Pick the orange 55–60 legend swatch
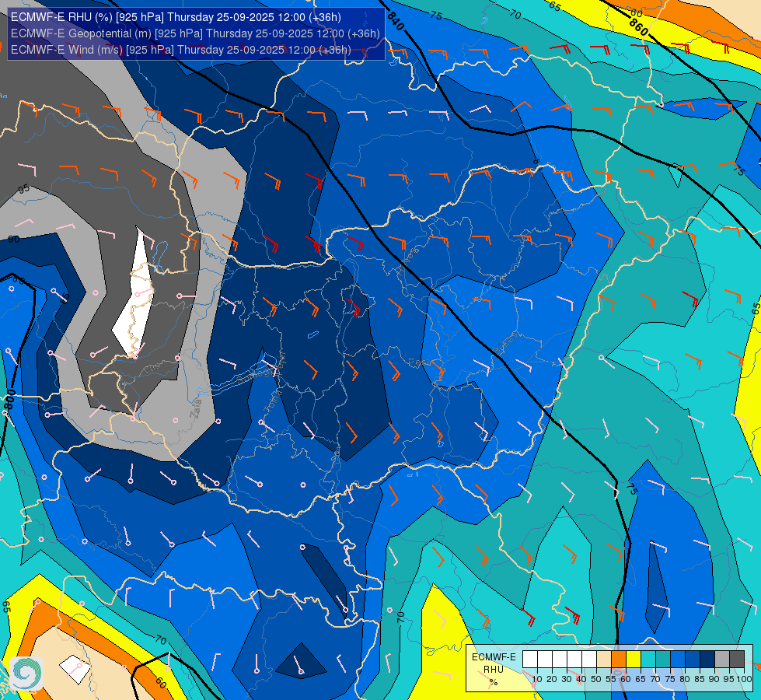The height and width of the screenshot is (700, 761). pyautogui.click(x=618, y=660)
